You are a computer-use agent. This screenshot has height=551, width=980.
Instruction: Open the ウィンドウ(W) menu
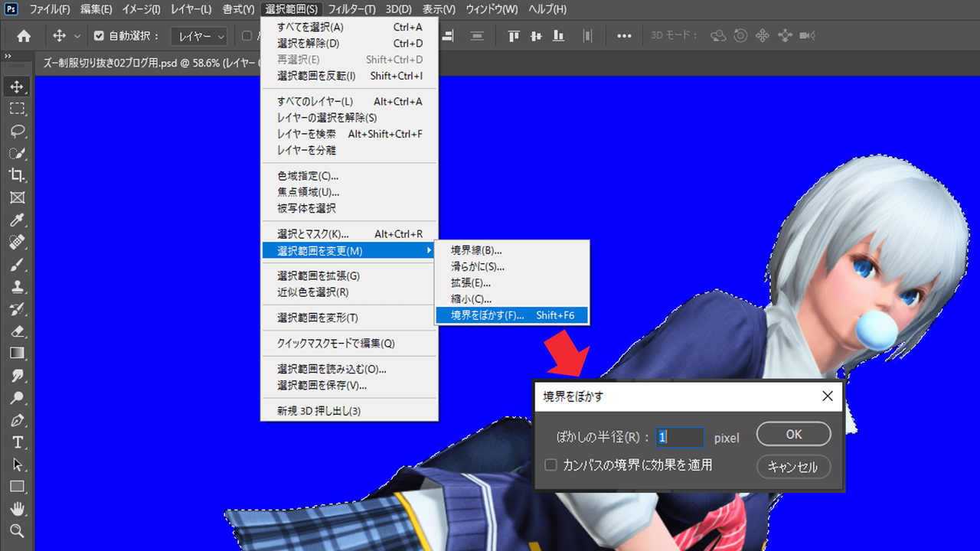point(492,9)
